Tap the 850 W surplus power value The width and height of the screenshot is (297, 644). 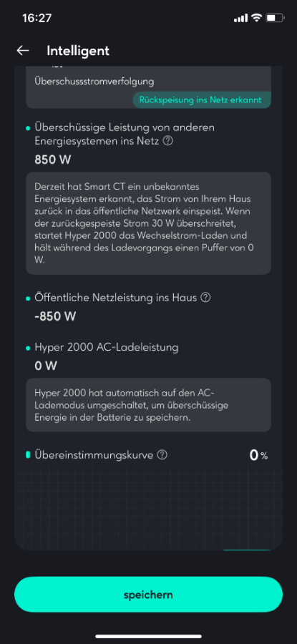click(52, 160)
